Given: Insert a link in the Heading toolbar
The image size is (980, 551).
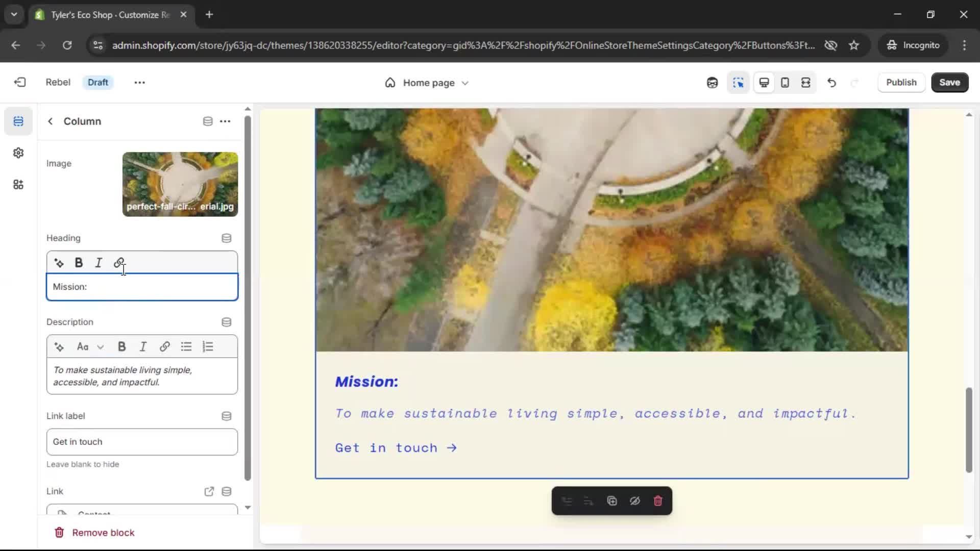Looking at the screenshot, I should 119,263.
